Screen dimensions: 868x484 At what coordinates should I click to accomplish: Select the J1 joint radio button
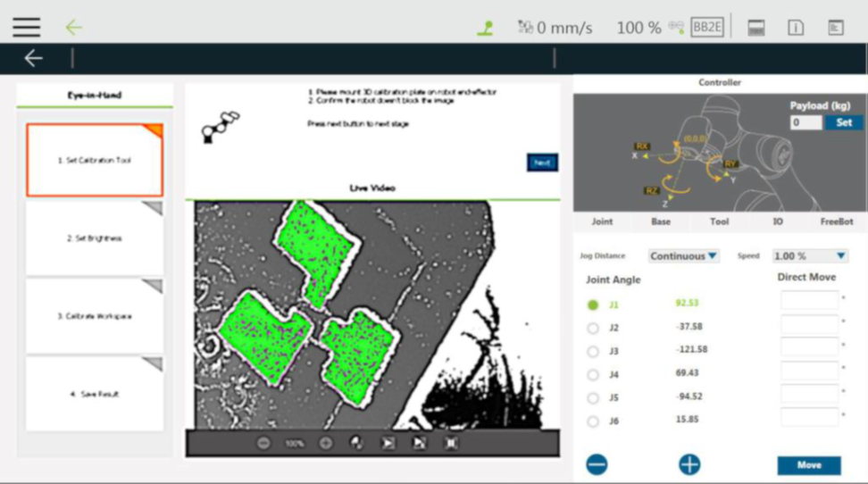[x=593, y=305]
